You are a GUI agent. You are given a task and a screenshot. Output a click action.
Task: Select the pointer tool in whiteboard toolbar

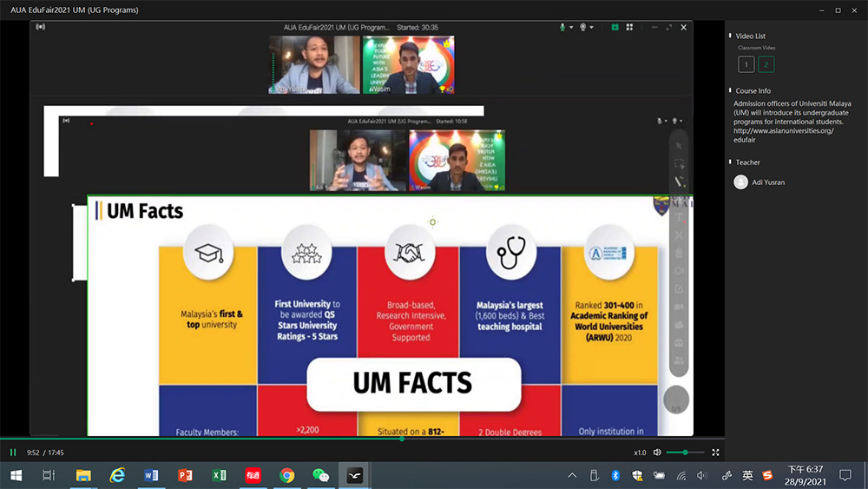pyautogui.click(x=679, y=146)
